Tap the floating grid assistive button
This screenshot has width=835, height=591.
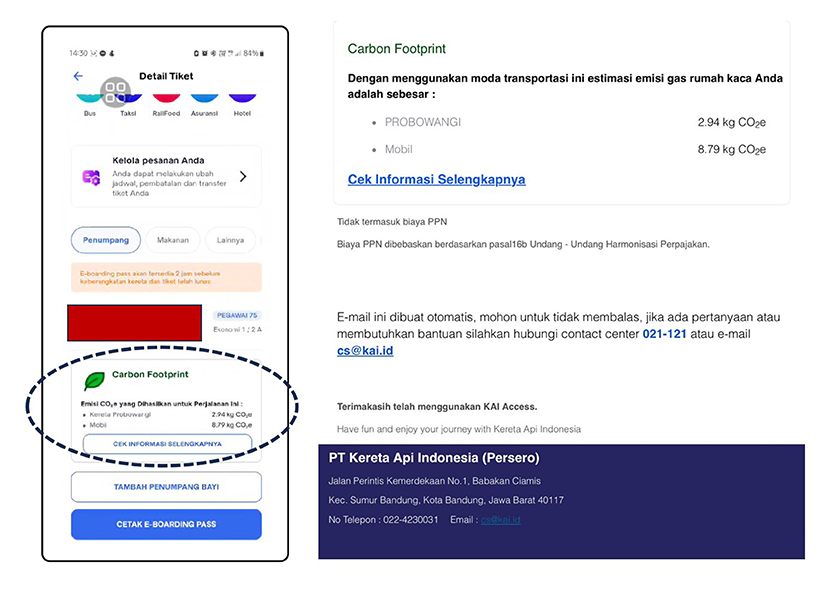(116, 92)
